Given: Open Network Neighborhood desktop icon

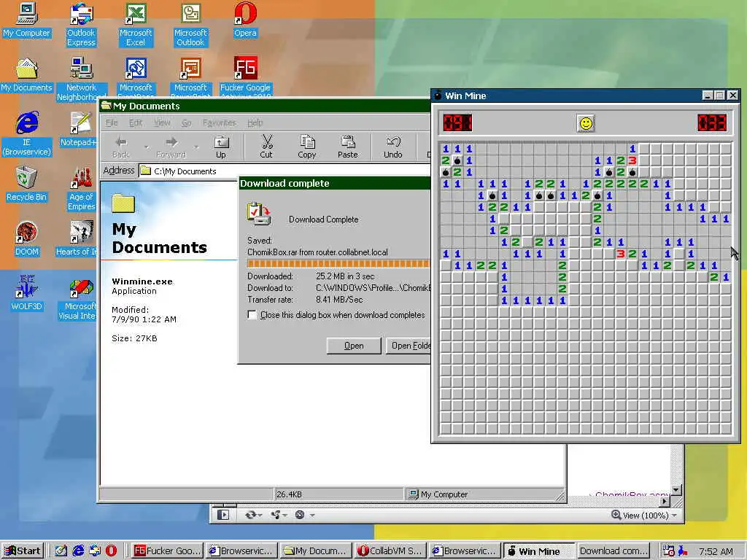Looking at the screenshot, I should pos(81,79).
